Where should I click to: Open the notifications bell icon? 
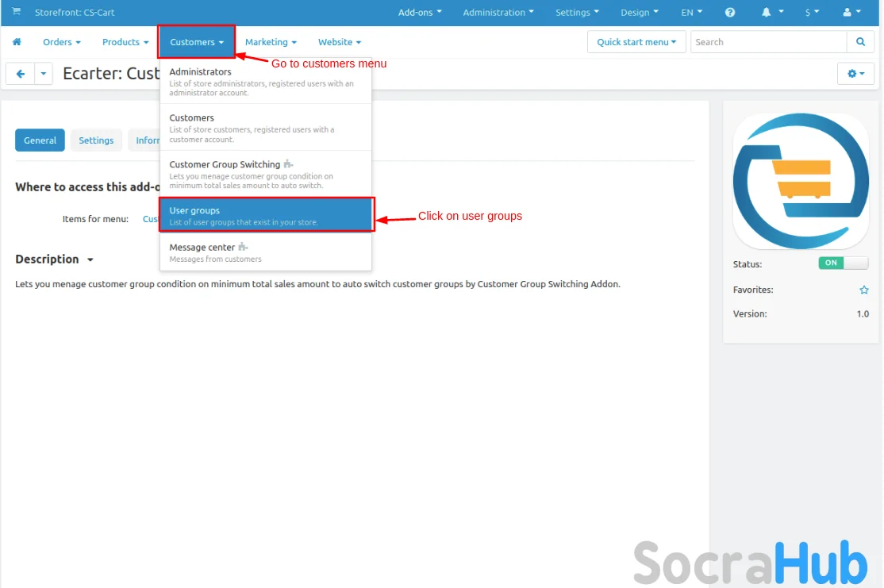point(767,13)
